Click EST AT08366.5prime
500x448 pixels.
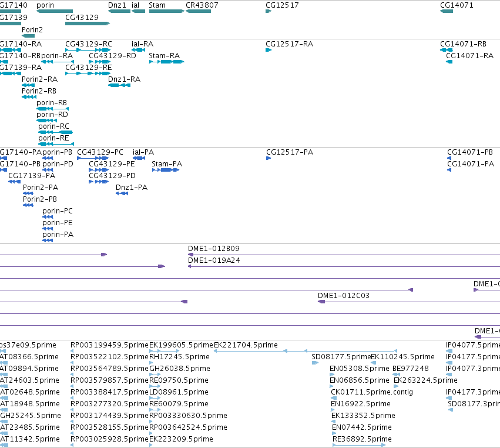4,363
